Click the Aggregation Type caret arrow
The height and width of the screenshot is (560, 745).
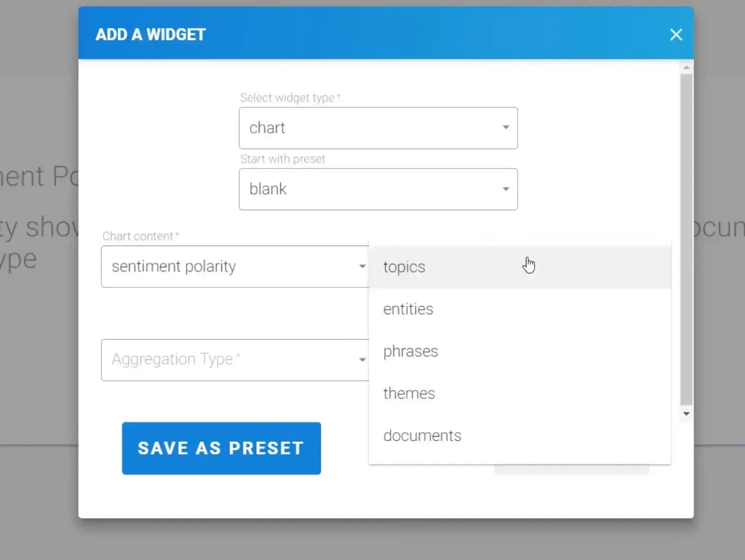[362, 359]
